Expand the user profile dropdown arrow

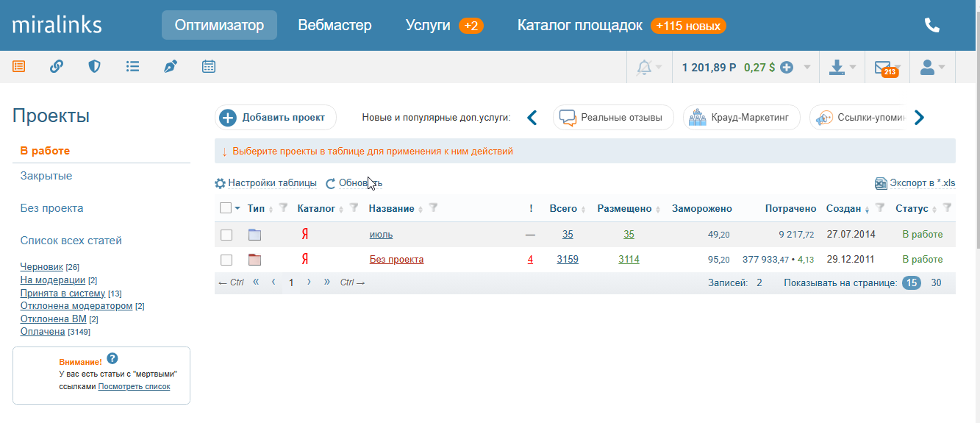942,67
